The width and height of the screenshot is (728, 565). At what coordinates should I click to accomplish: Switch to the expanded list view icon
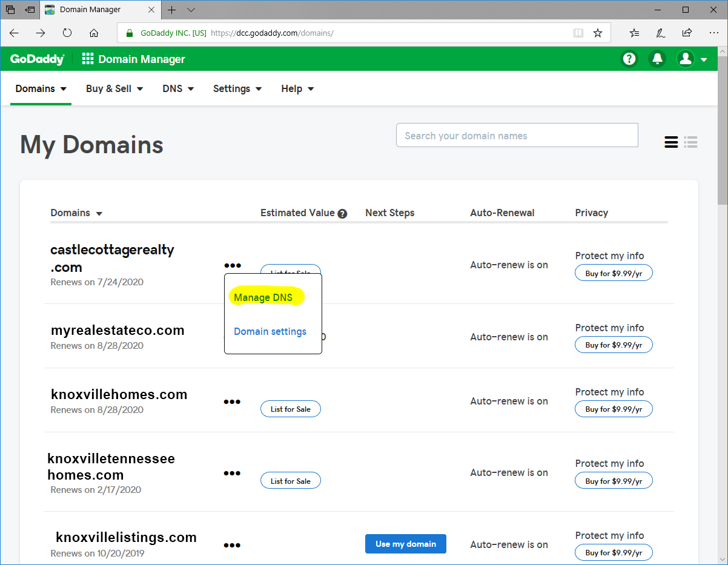click(x=671, y=142)
